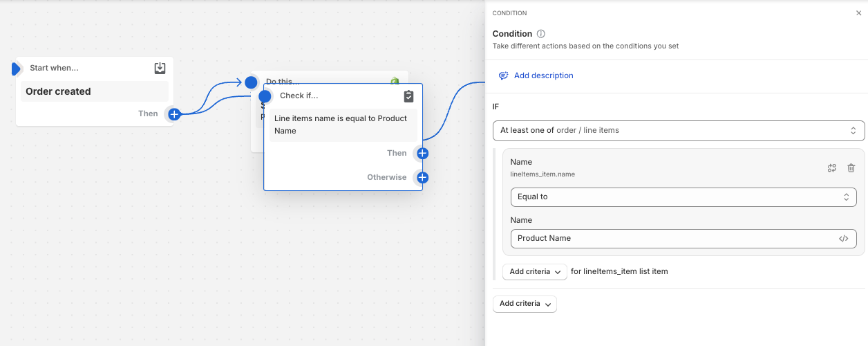Image resolution: width=868 pixels, height=346 pixels.
Task: Click the trigger import icon on Start when
Action: coord(160,68)
